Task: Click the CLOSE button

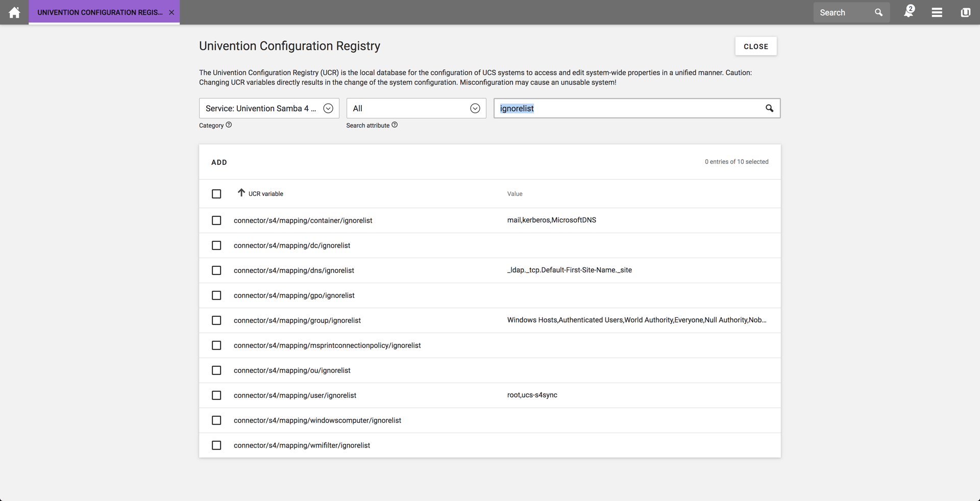Action: click(756, 46)
